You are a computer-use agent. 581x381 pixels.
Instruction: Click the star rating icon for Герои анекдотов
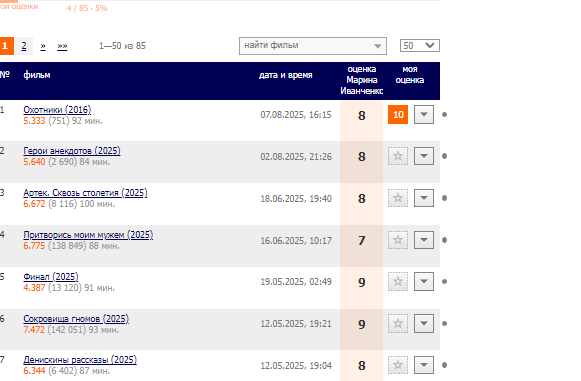pos(398,156)
